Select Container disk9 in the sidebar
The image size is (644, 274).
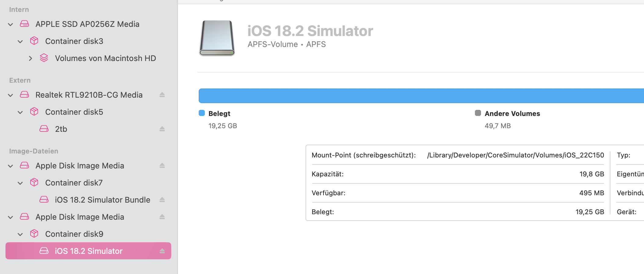coord(74,234)
